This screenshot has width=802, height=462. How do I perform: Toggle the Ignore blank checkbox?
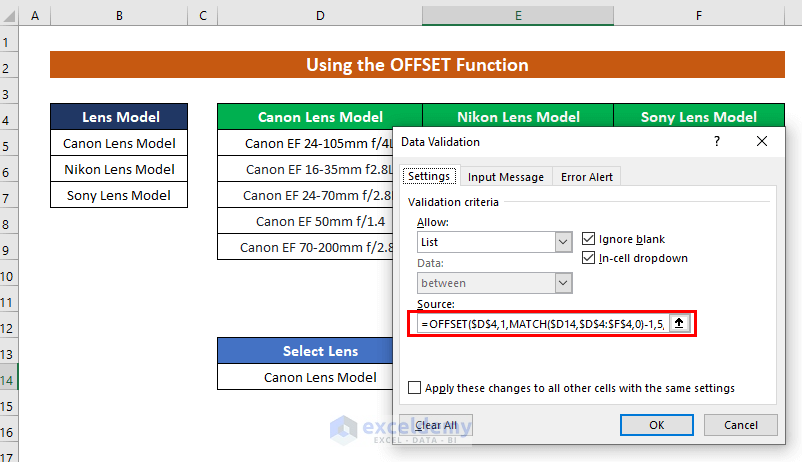(x=588, y=239)
